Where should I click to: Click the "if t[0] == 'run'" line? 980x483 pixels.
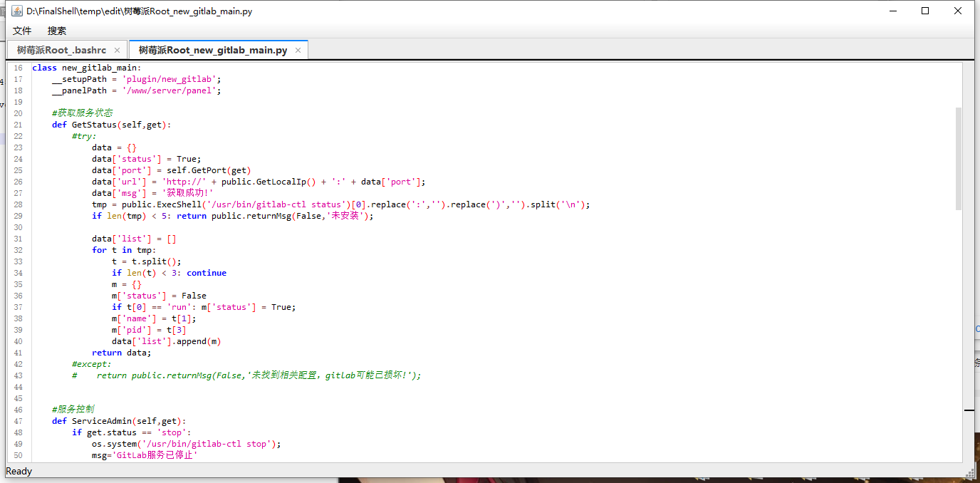click(204, 307)
